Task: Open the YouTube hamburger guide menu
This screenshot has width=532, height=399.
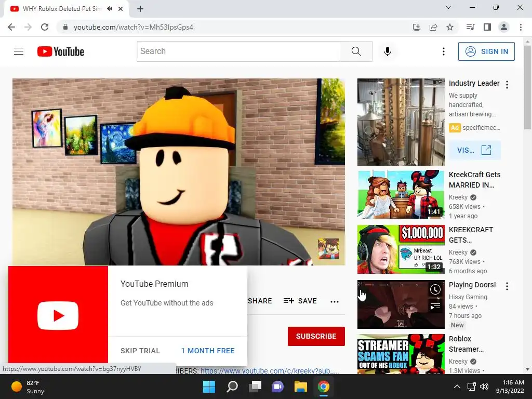Action: pyautogui.click(x=19, y=51)
